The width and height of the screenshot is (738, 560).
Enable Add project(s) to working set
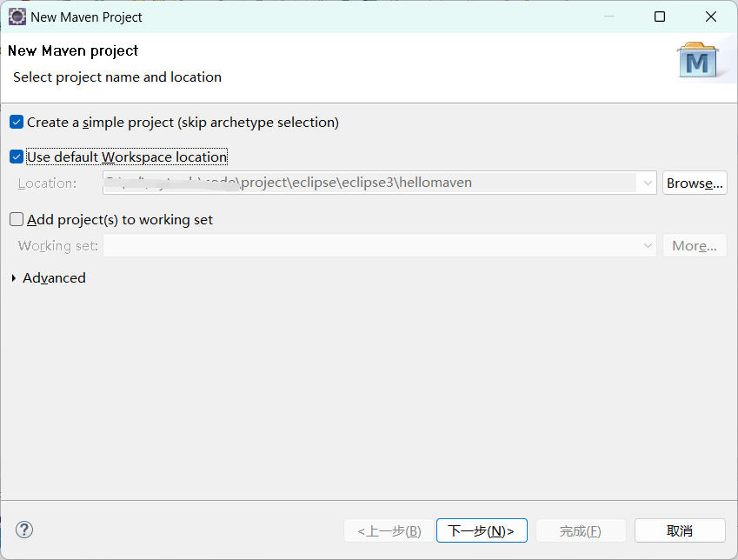point(17,219)
